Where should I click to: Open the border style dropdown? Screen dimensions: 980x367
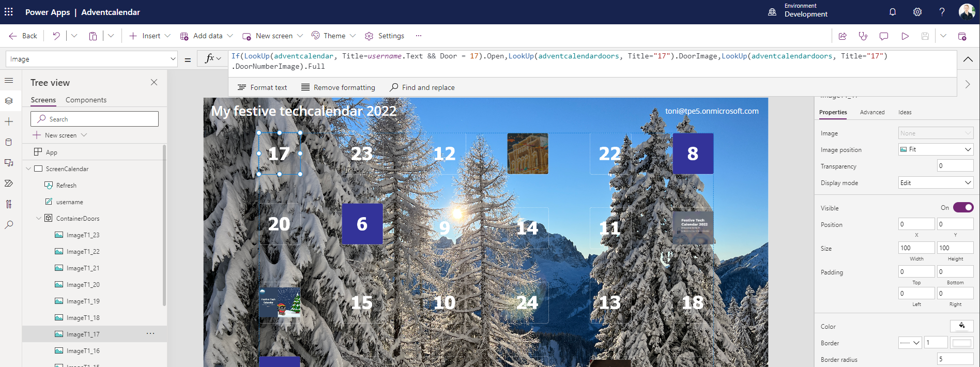point(910,343)
